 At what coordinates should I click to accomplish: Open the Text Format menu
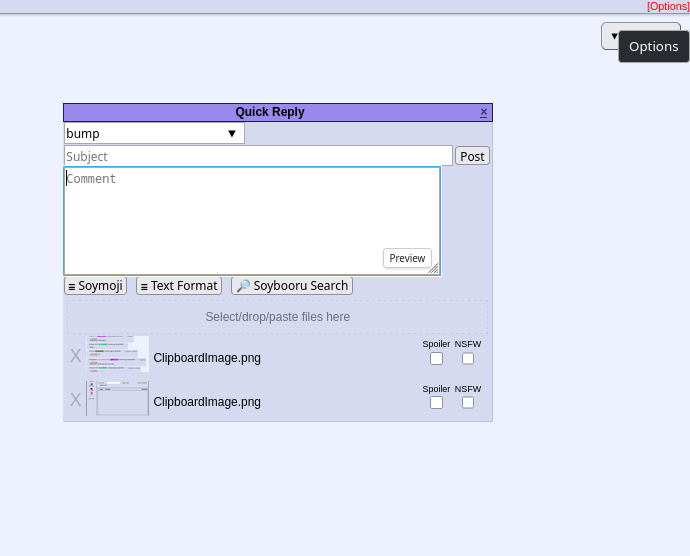pyautogui.click(x=179, y=286)
